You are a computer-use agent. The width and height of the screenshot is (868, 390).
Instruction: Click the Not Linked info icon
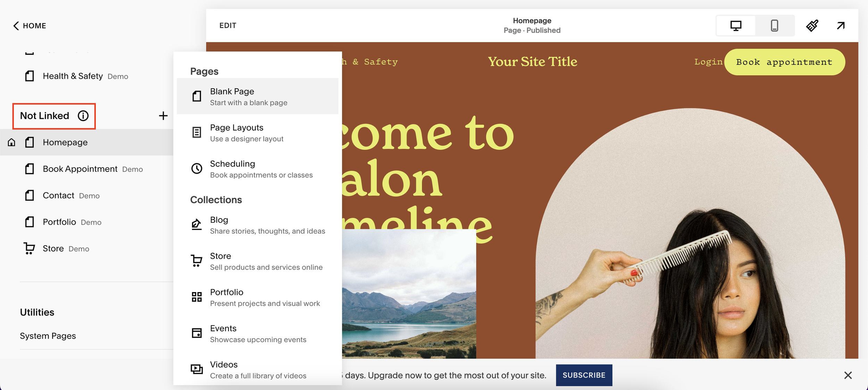click(x=83, y=116)
